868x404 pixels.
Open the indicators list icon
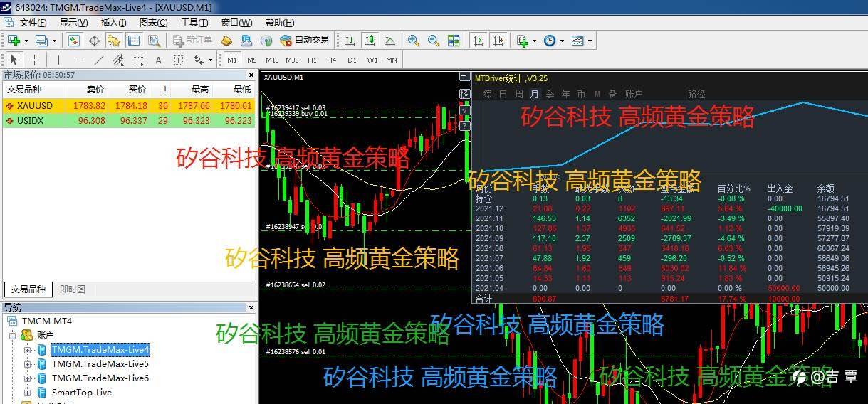click(x=523, y=41)
